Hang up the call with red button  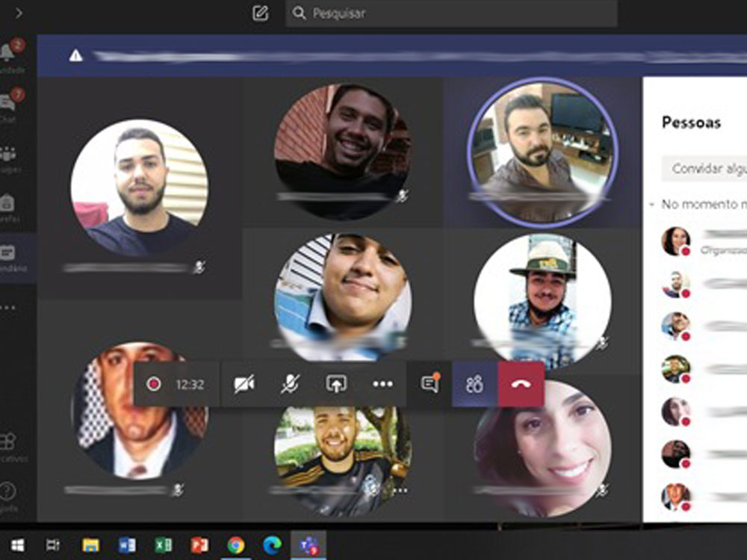(521, 384)
